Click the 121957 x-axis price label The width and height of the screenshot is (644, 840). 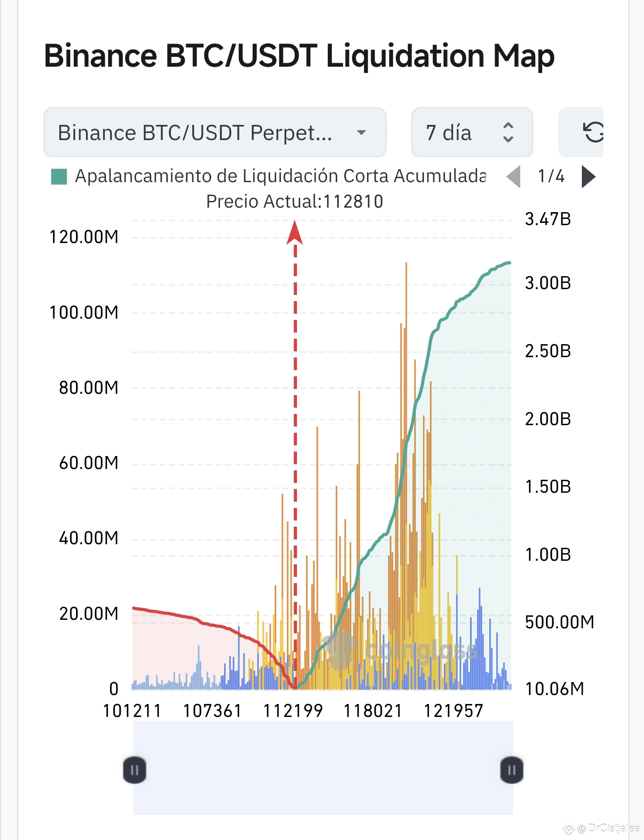[x=453, y=711]
